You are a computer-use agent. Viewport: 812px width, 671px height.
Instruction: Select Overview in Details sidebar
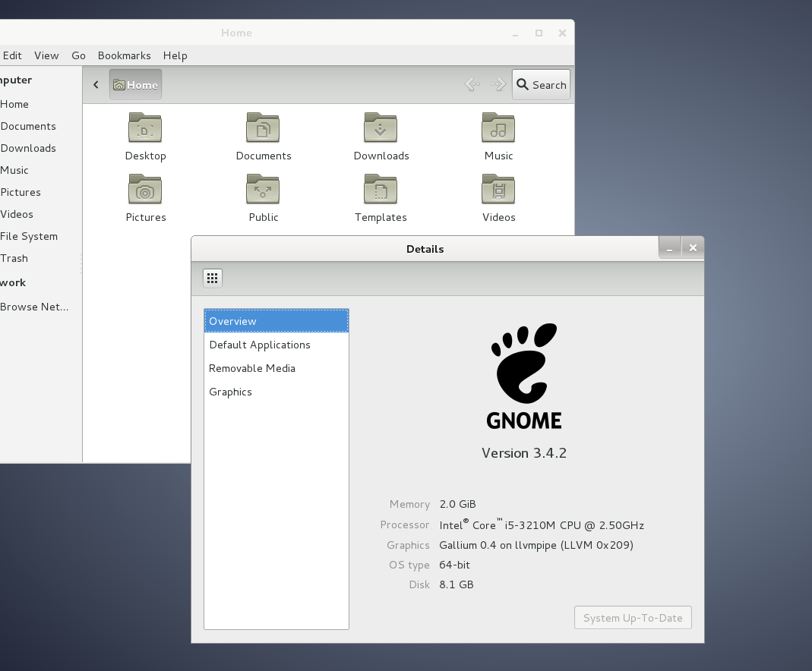[276, 321]
